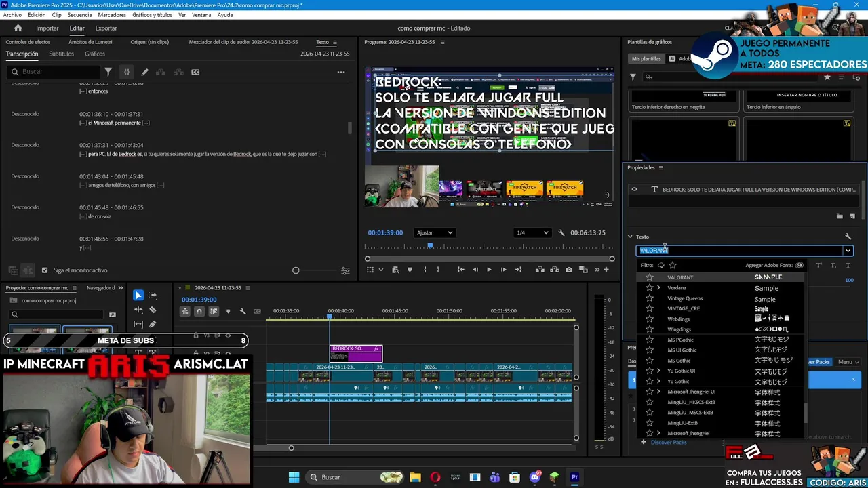This screenshot has width=868, height=488.
Task: Open the Secuencia menu
Action: point(79,15)
